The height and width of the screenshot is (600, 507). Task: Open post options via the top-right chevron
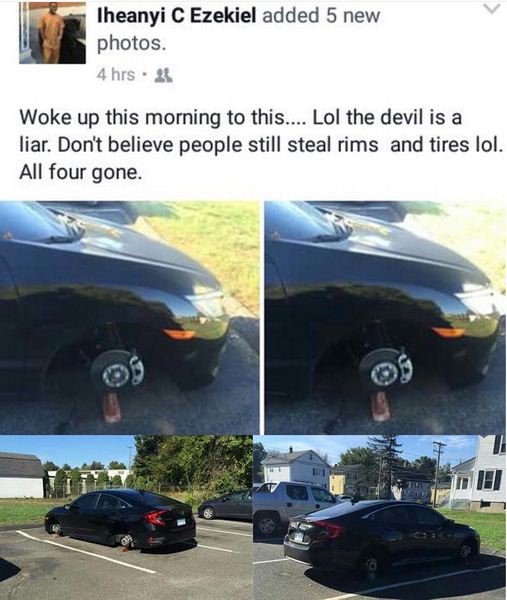(492, 8)
